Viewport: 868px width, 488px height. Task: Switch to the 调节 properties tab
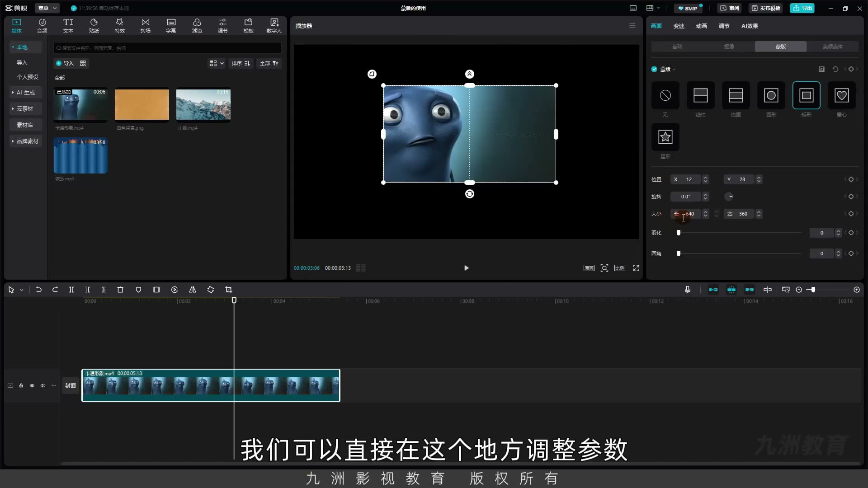(724, 26)
